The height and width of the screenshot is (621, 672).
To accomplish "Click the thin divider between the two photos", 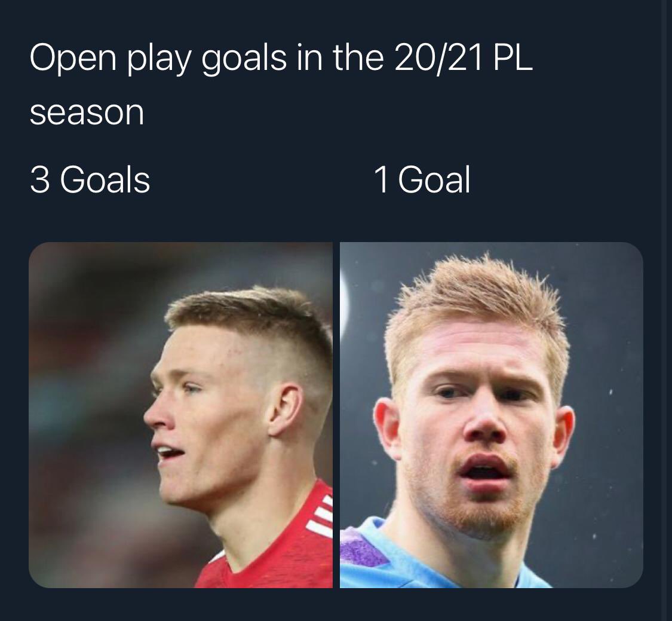I will (336, 415).
